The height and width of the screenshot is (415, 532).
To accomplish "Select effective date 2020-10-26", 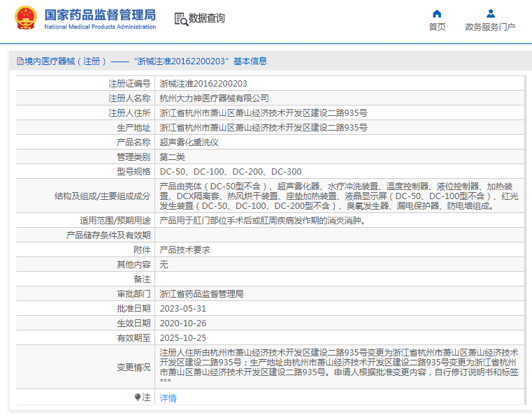I will pyautogui.click(x=183, y=323).
